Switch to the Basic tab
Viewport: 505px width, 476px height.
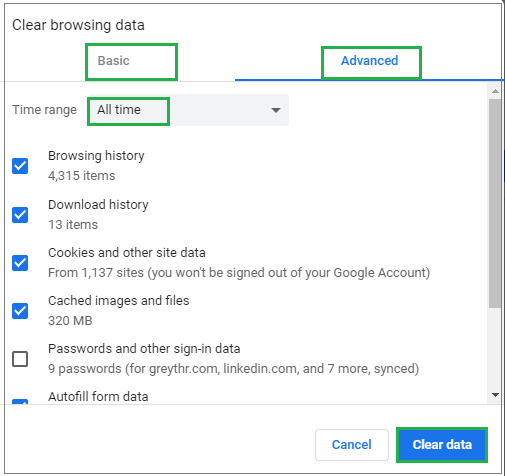click(113, 61)
